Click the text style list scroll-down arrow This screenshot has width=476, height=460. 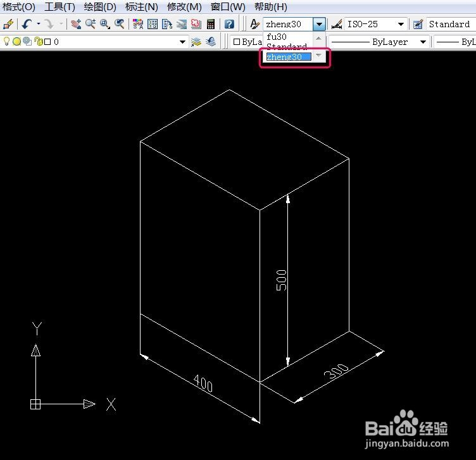[318, 55]
